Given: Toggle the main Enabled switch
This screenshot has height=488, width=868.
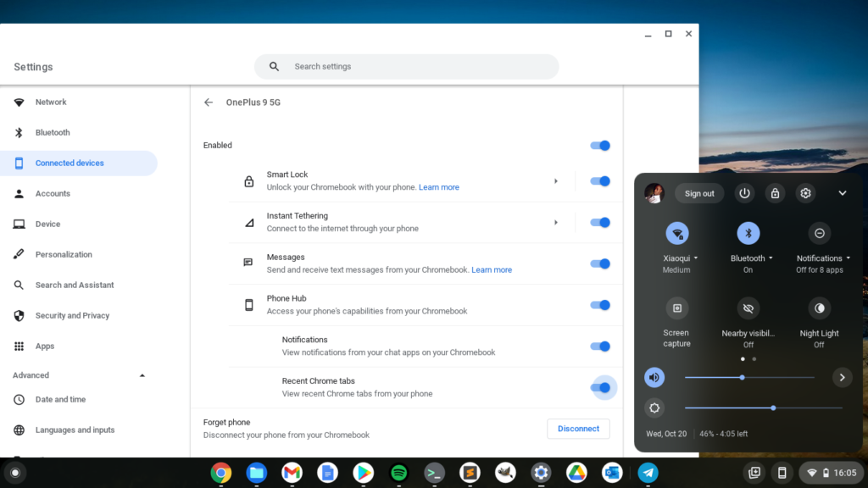Looking at the screenshot, I should 600,146.
